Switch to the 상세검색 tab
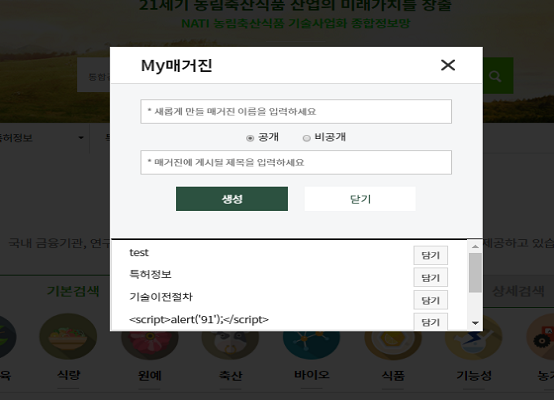This screenshot has height=400, width=554. tap(518, 291)
